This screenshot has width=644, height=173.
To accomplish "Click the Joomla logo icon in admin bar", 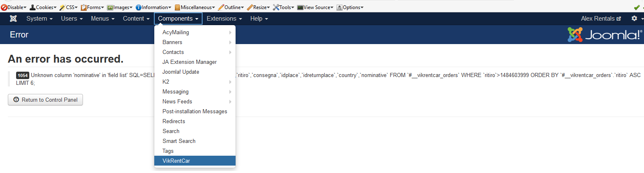I will coord(13,19).
